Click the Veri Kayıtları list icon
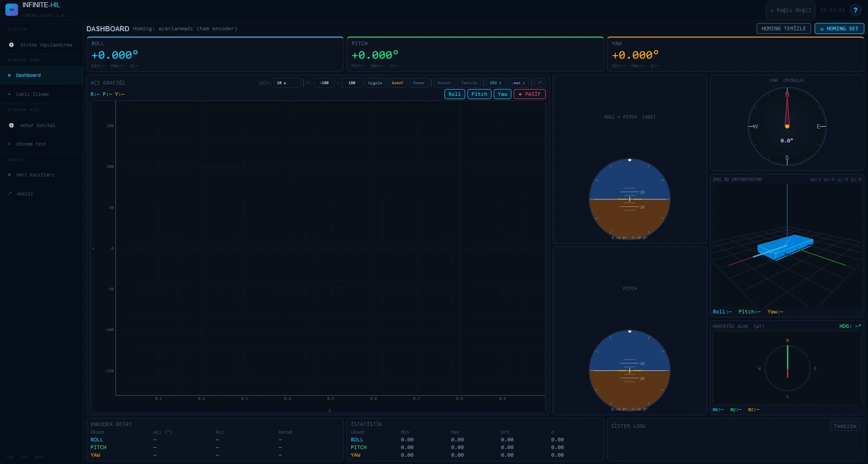The width and height of the screenshot is (868, 464). [9, 175]
